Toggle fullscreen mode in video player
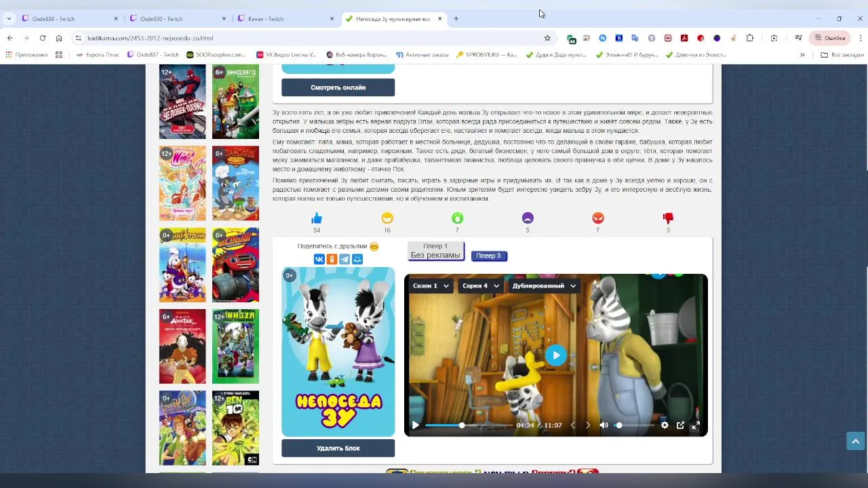The image size is (868, 488). 696,426
